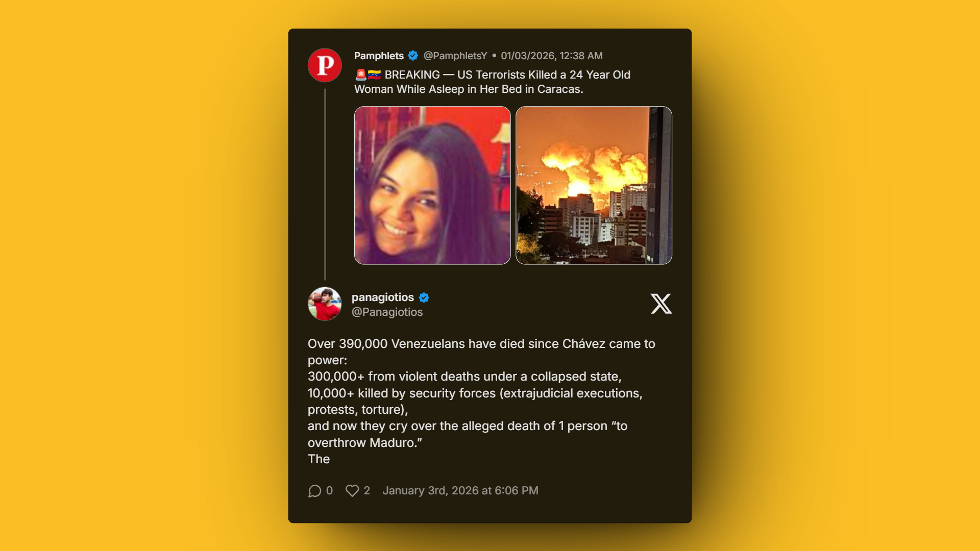Image resolution: width=980 pixels, height=551 pixels.
Task: Open the Caracas explosion photo thumbnail
Action: 594,185
